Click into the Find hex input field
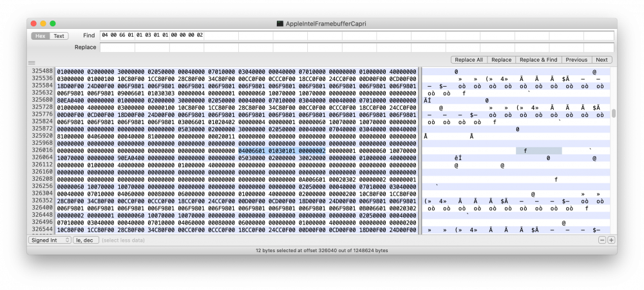The width and height of the screenshot is (644, 290). coord(357,35)
